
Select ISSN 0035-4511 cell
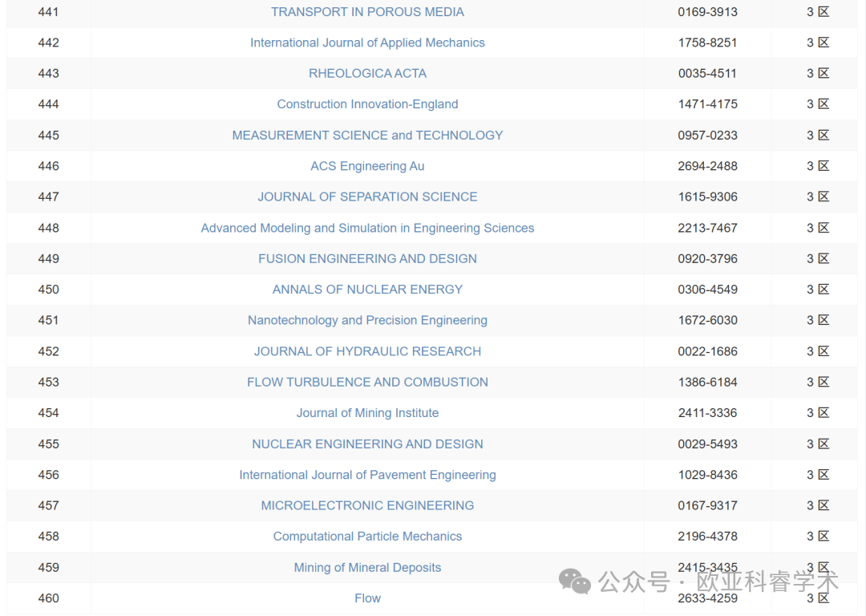click(x=707, y=74)
